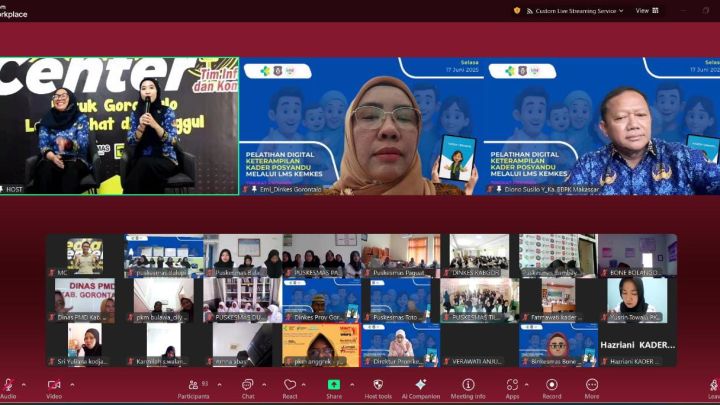The width and height of the screenshot is (720, 405).
Task: Expand the React options arrow
Action: click(x=304, y=385)
